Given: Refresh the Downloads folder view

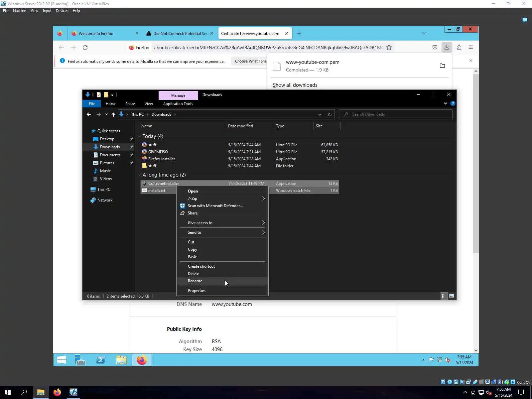Looking at the screenshot, I should click(x=330, y=114).
